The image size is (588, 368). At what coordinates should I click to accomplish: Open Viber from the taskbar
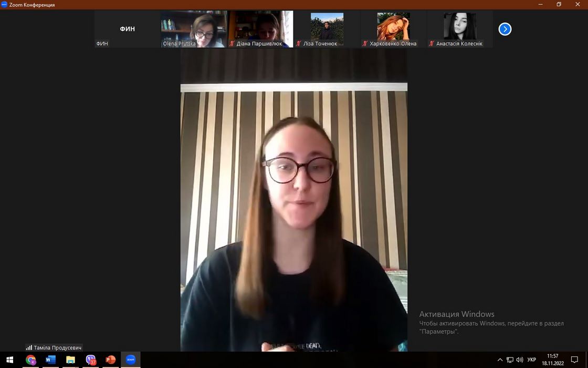pos(91,360)
